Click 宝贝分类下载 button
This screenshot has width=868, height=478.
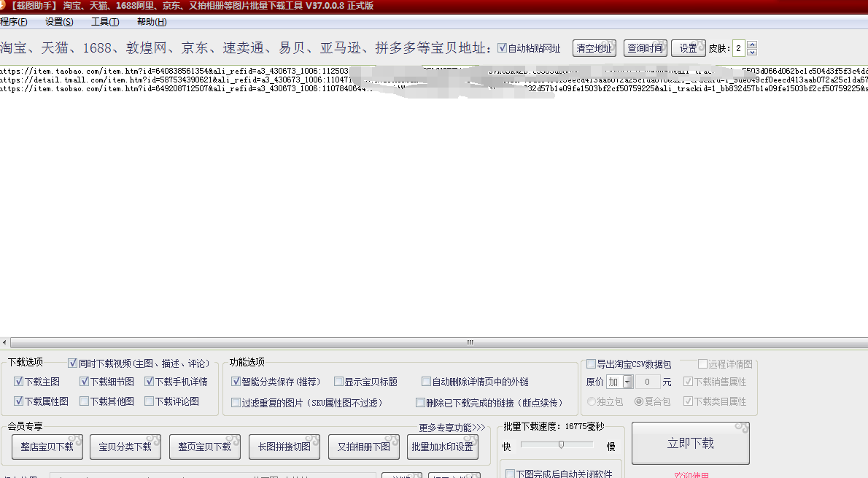click(x=125, y=447)
